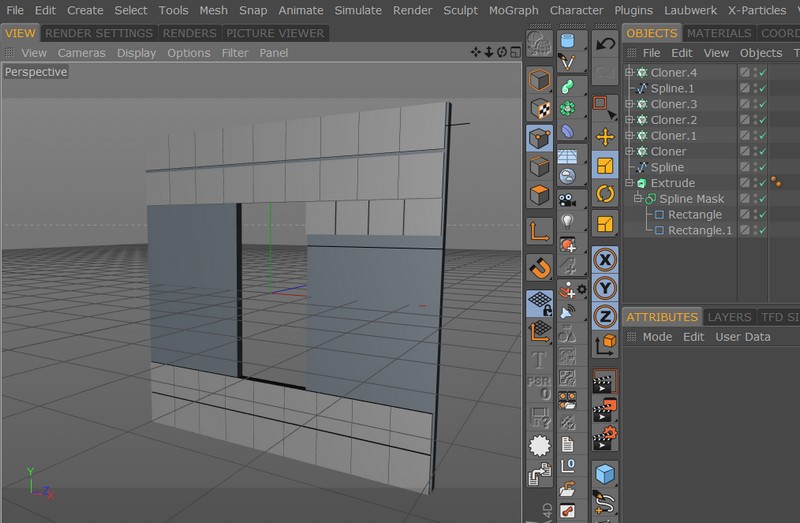Collapse the Spline Mask tree node
Screen dimensions: 800x523
pos(638,198)
